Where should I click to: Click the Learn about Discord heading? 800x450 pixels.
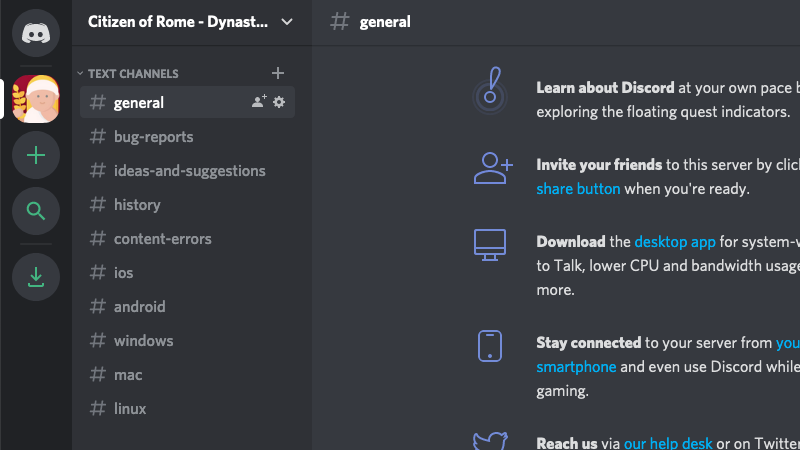(605, 88)
